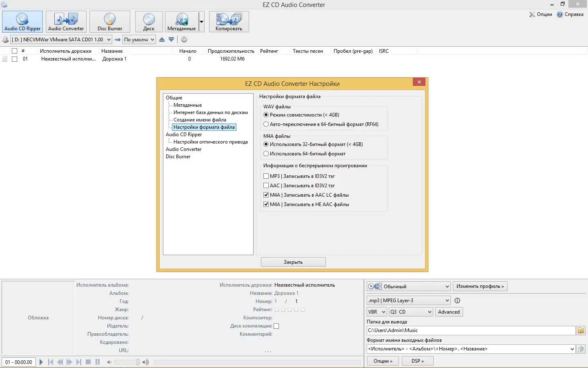Select the WAV auto-switch to RF64 option
Image resolution: width=588 pixels, height=368 pixels.
pyautogui.click(x=266, y=124)
